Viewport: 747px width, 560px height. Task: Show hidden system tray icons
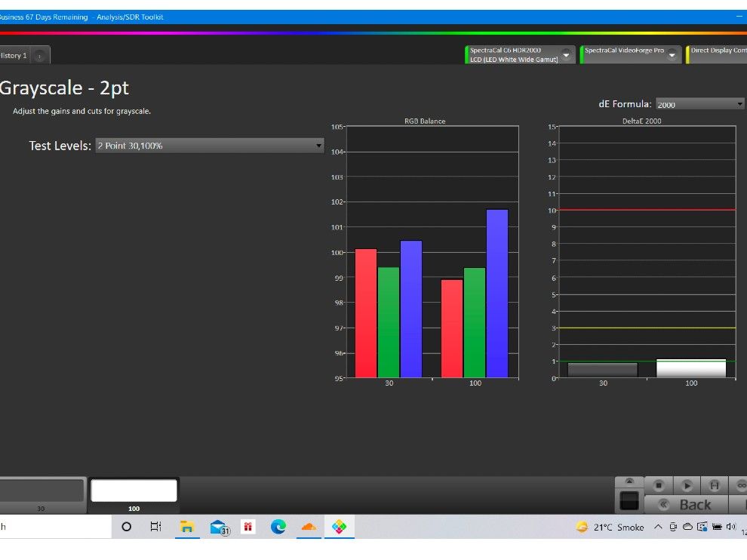(x=658, y=527)
